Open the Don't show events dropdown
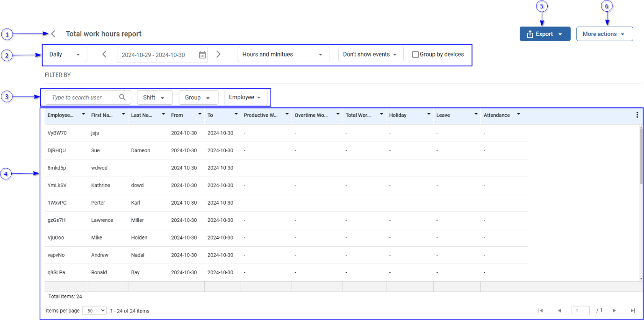 pos(370,54)
